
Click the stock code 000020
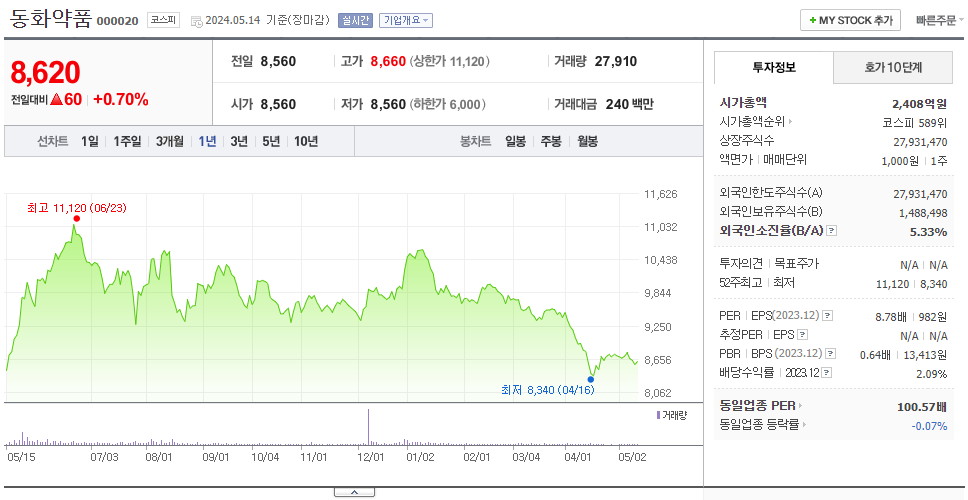(118, 22)
